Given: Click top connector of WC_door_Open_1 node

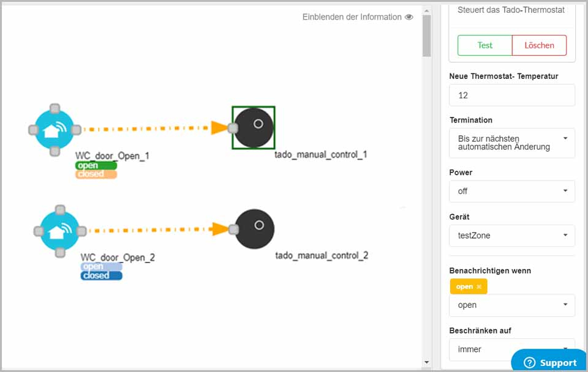Looking at the screenshot, I should click(x=55, y=109).
